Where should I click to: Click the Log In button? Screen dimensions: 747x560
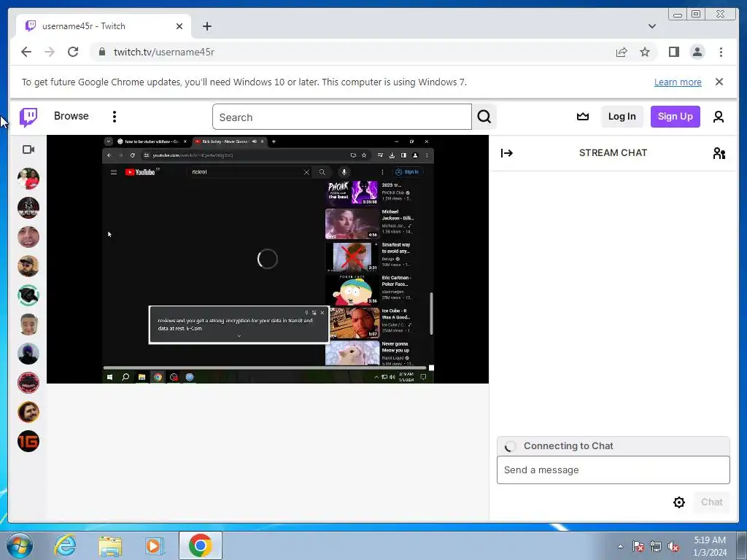coord(622,117)
